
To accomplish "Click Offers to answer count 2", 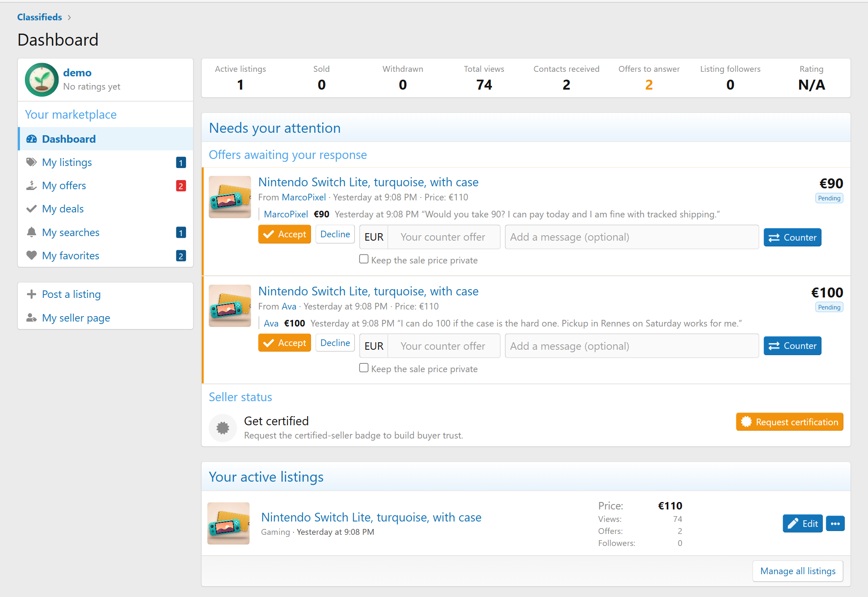I will click(649, 85).
